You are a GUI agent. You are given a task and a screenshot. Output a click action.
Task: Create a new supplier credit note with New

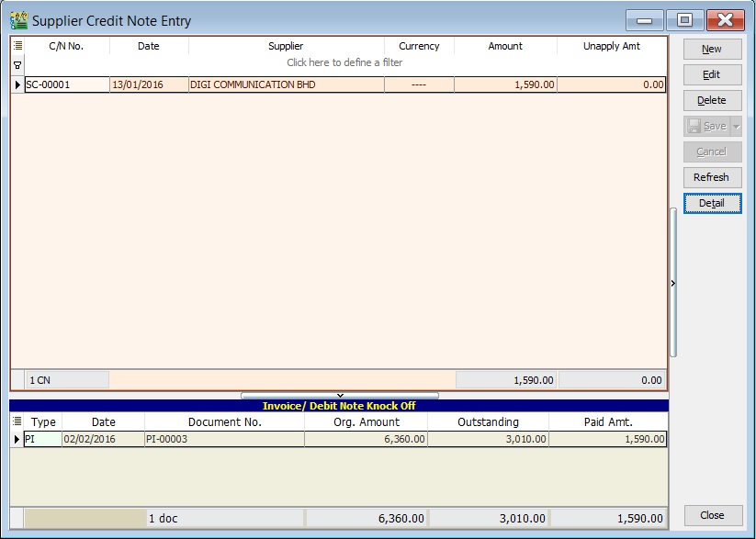pos(712,49)
